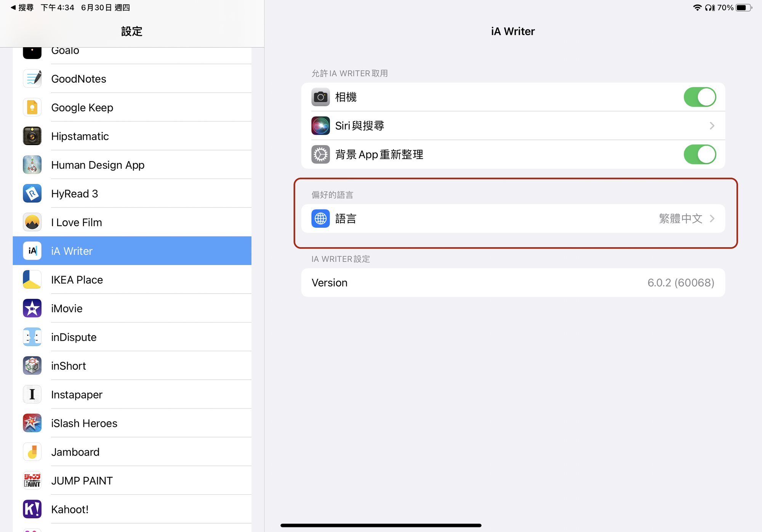The width and height of the screenshot is (762, 532).
Task: Select the iMovie star icon
Action: pyautogui.click(x=32, y=308)
